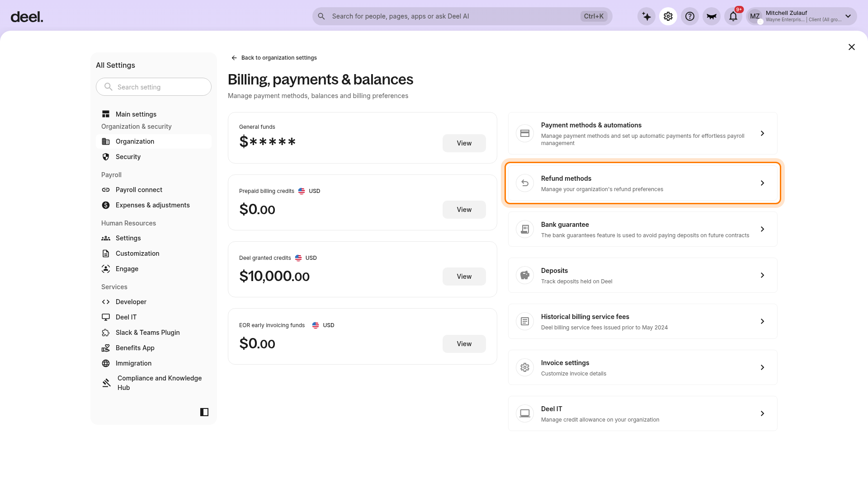Image resolution: width=868 pixels, height=488 pixels.
Task: Expand Invoice settings chevron
Action: click(x=762, y=367)
